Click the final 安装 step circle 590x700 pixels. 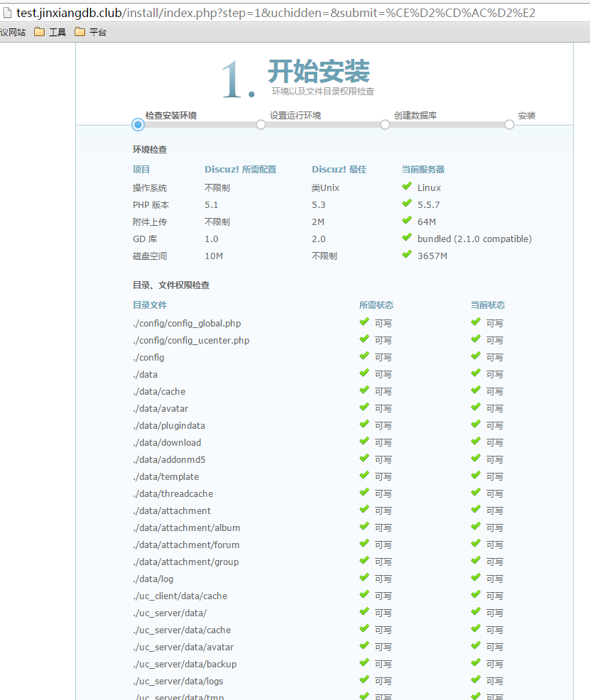[x=509, y=124]
